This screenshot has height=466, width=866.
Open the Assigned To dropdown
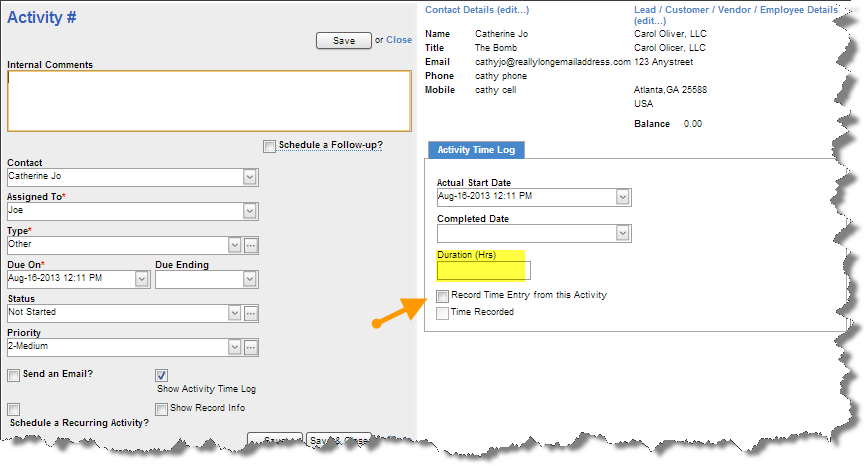tap(250, 211)
